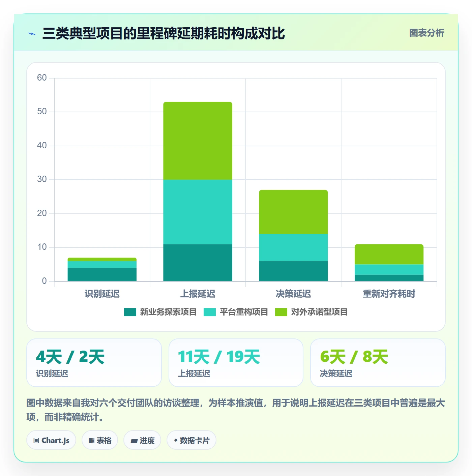This screenshot has width=472, height=476.
Task: Click the 图表分析 label in the header
Action: pyautogui.click(x=426, y=33)
